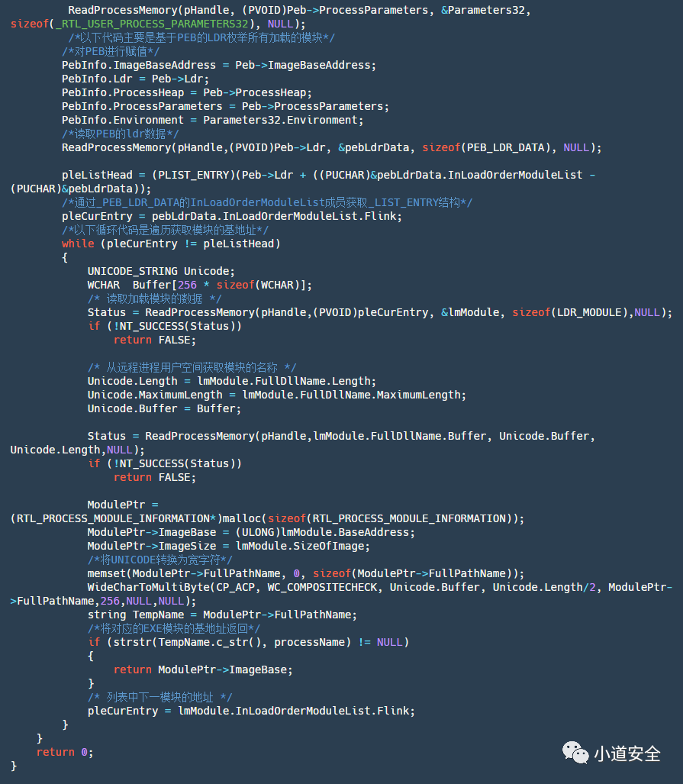The width and height of the screenshot is (683, 784).
Task: Click the line 'ModulePtr->ImageSize = lmModule.SizeOfImage;'
Action: [x=228, y=547]
